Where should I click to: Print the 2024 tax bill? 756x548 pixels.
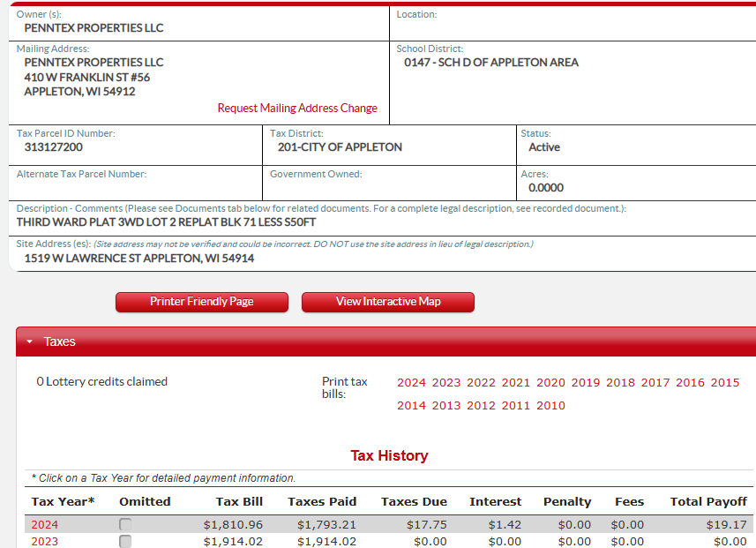point(411,383)
